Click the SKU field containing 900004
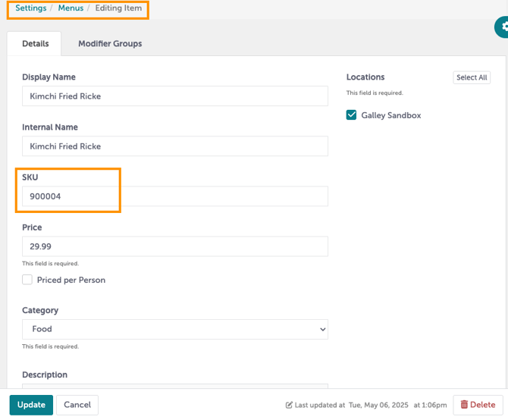The height and width of the screenshot is (420, 508). tap(175, 196)
